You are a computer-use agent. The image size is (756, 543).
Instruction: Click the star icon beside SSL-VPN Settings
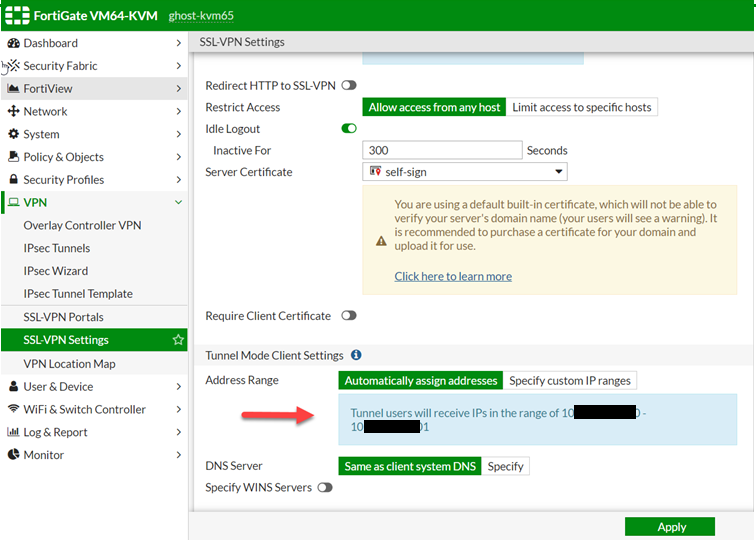tap(178, 340)
